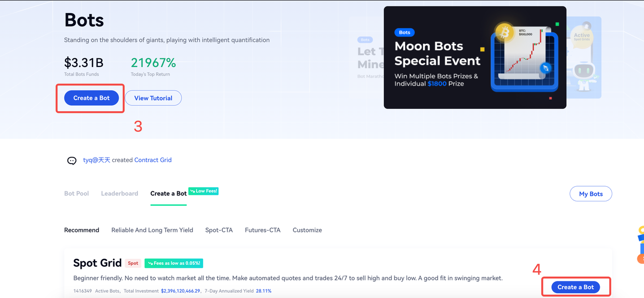644x298 pixels.
Task: Click the green Low Fees badge
Action: [204, 191]
